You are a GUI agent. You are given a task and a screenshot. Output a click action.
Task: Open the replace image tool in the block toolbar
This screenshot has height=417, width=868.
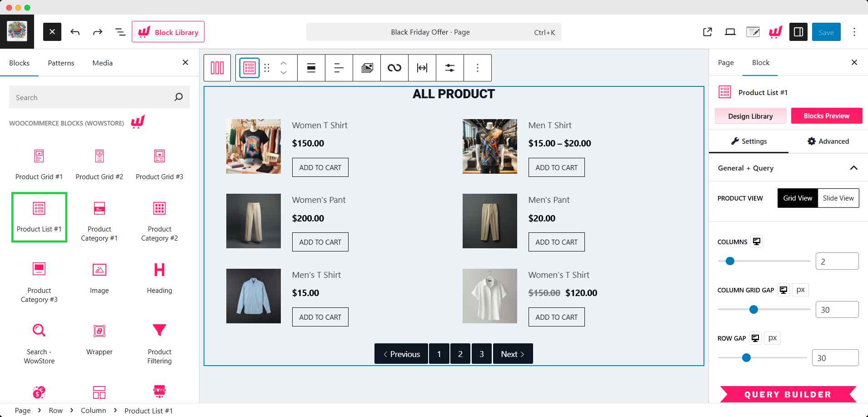pyautogui.click(x=366, y=68)
